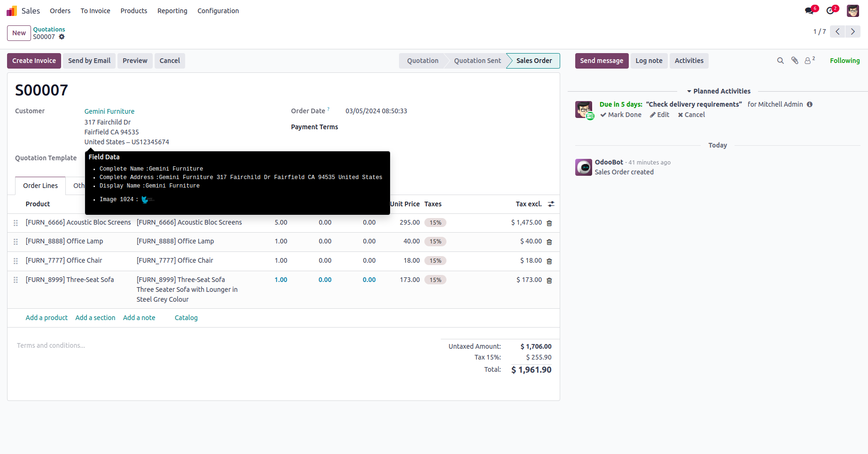
Task: Click Add a section link
Action: click(95, 318)
